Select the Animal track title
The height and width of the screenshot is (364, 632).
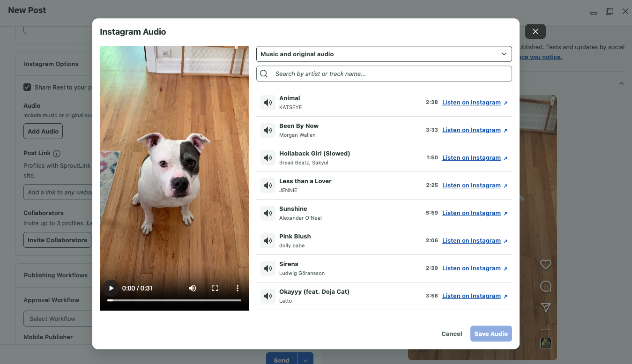tap(290, 98)
